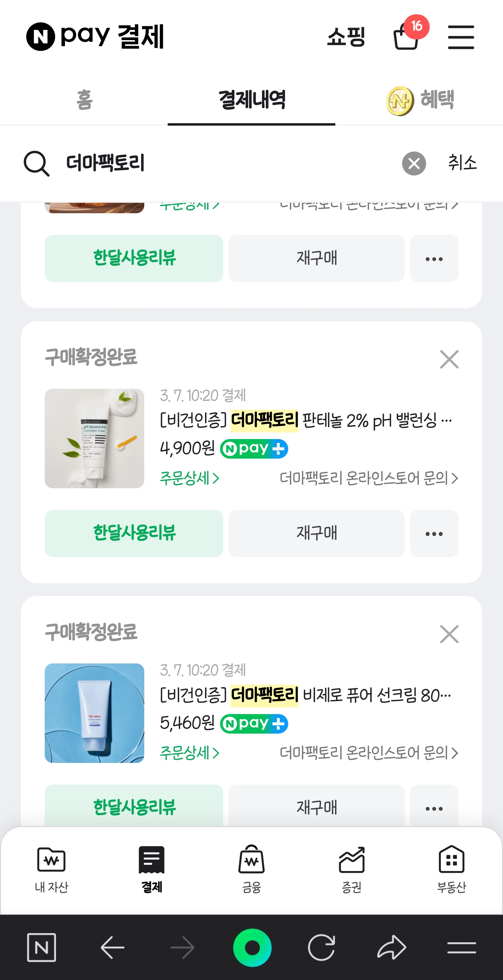Open more options for cleansing foam order

[x=434, y=533]
